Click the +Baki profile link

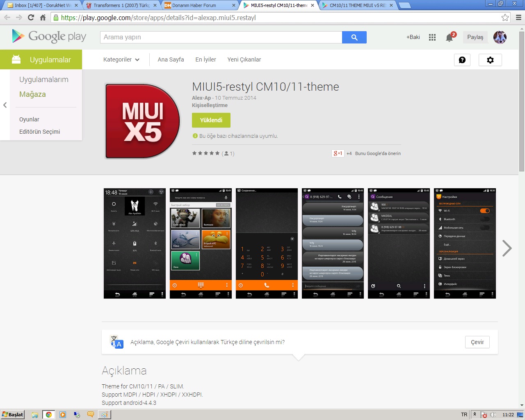coord(413,37)
